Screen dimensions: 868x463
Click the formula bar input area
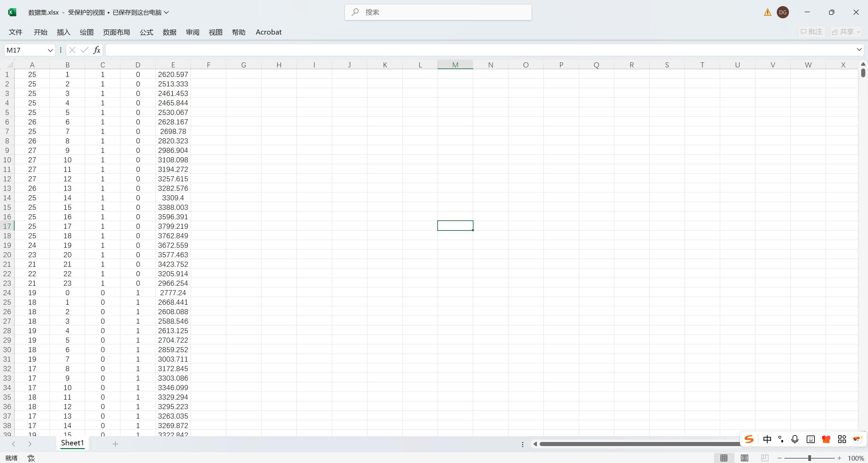pos(481,50)
